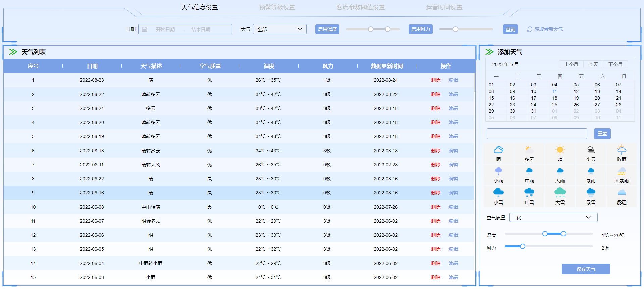Click the 查询 search button
The width and height of the screenshot is (644, 289).
[x=510, y=30]
